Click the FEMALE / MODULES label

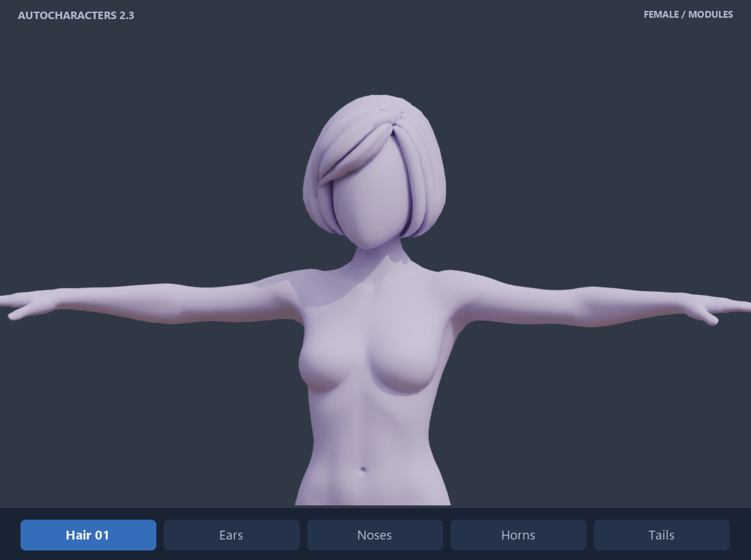point(688,14)
